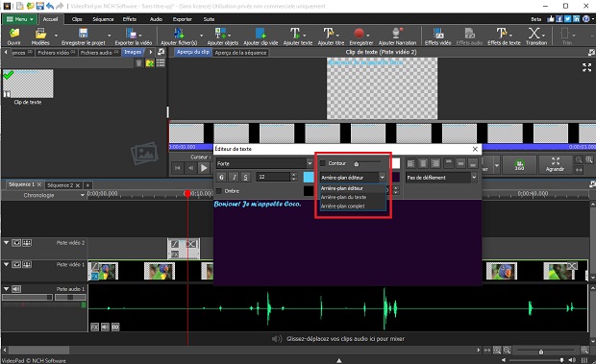This screenshot has width=596, height=364.
Task: Align text to top in text editor
Action: [x=449, y=163]
